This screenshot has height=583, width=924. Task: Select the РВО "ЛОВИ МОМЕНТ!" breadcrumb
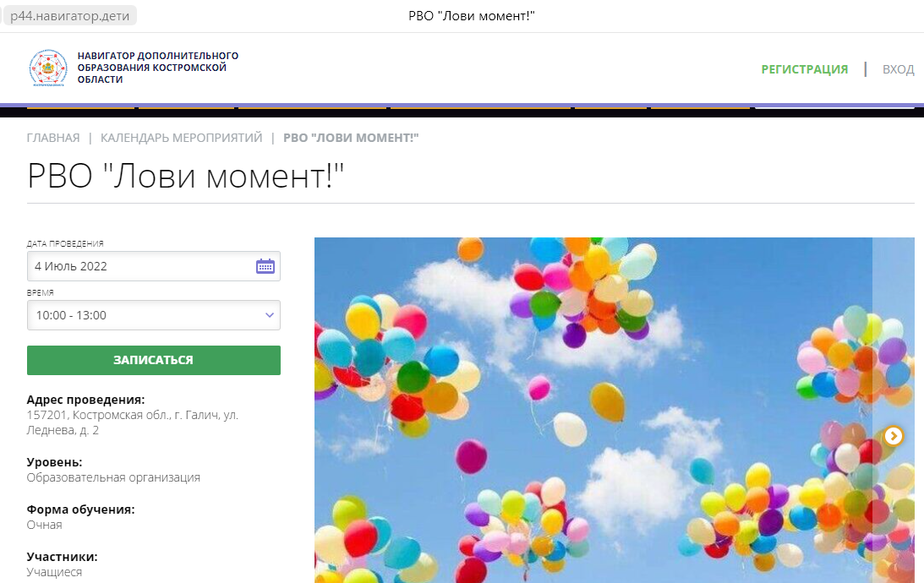point(351,138)
